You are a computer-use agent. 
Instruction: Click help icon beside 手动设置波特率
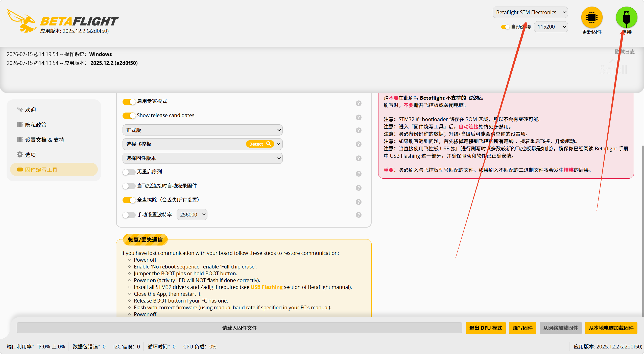[359, 215]
